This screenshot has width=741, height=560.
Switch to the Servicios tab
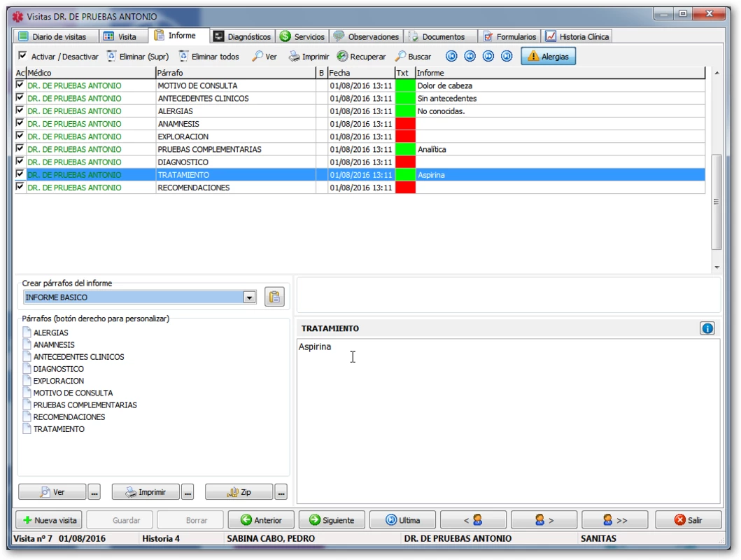click(x=302, y=36)
